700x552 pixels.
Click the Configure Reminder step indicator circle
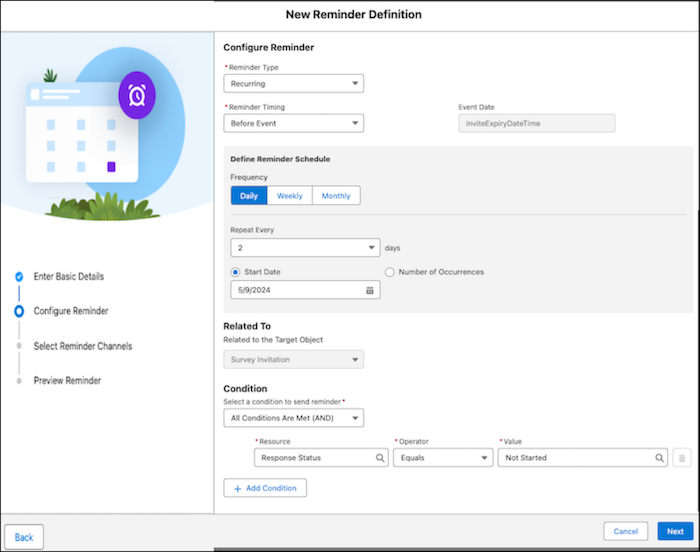tap(18, 311)
